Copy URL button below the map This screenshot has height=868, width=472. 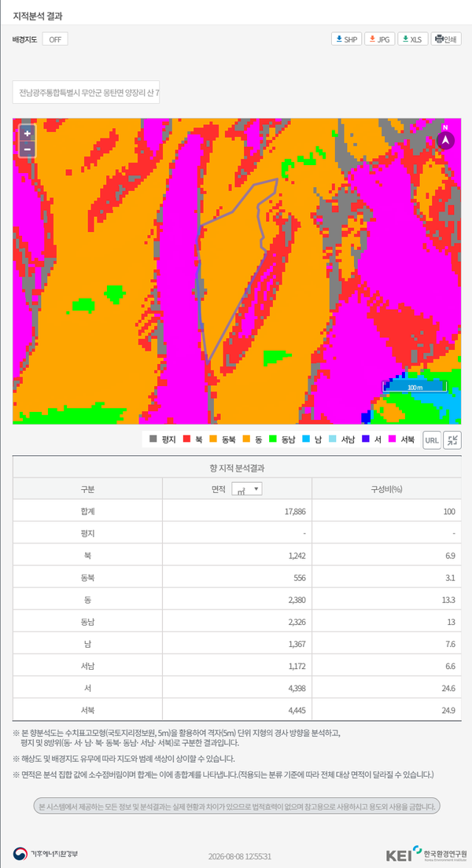tap(432, 440)
